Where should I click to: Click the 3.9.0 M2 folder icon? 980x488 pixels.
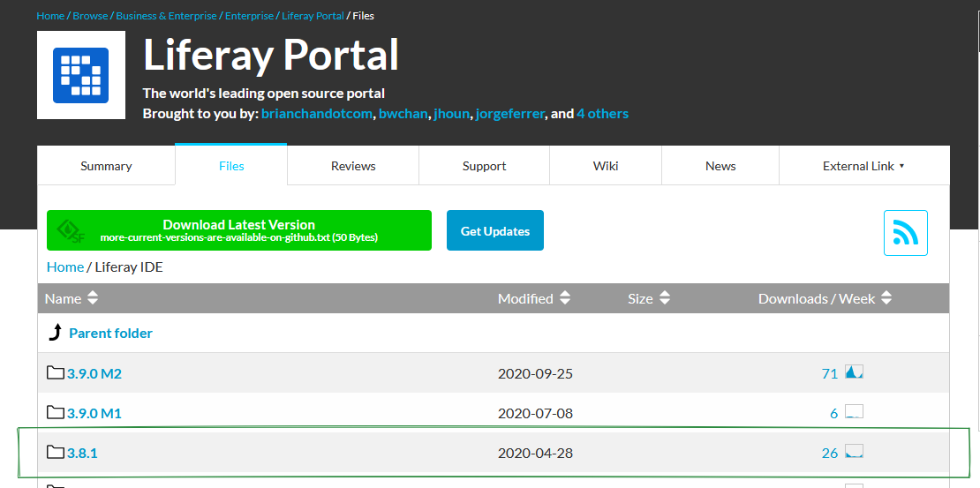56,373
